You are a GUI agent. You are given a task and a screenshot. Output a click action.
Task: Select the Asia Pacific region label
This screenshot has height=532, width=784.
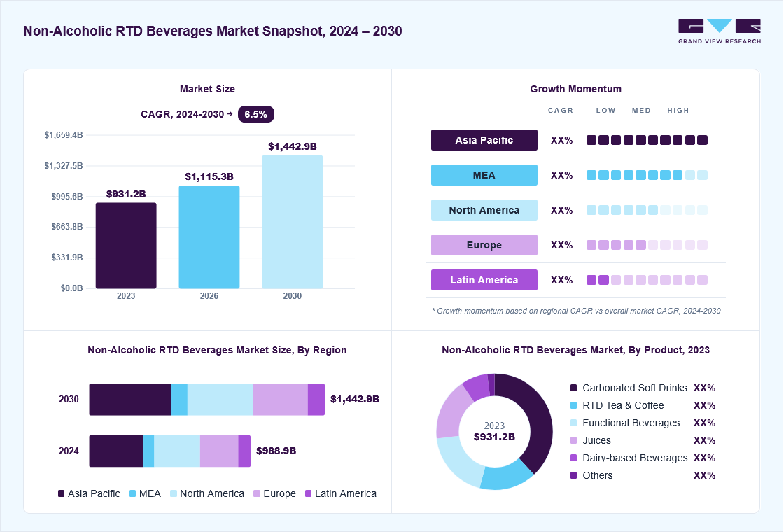(484, 140)
